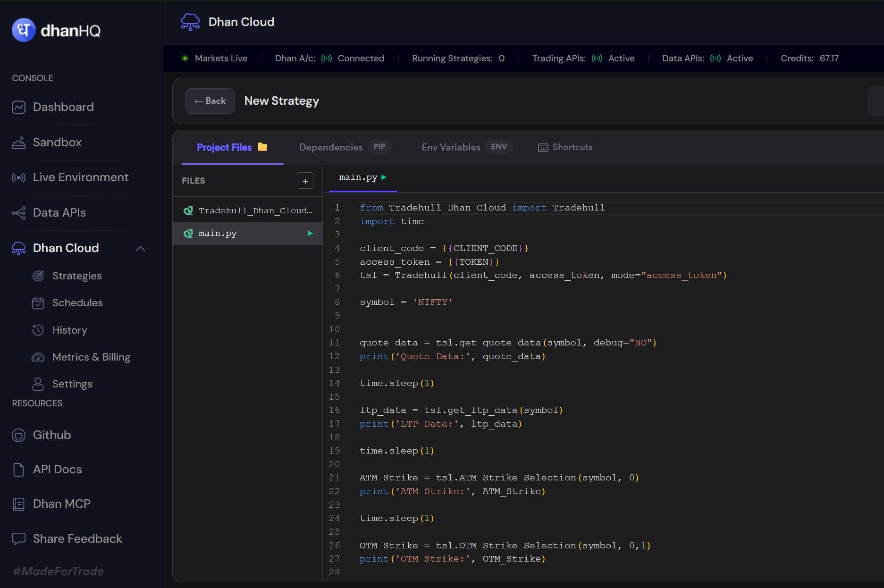The image size is (884, 588).
Task: Click the green Markets Live status dot
Action: (185, 59)
